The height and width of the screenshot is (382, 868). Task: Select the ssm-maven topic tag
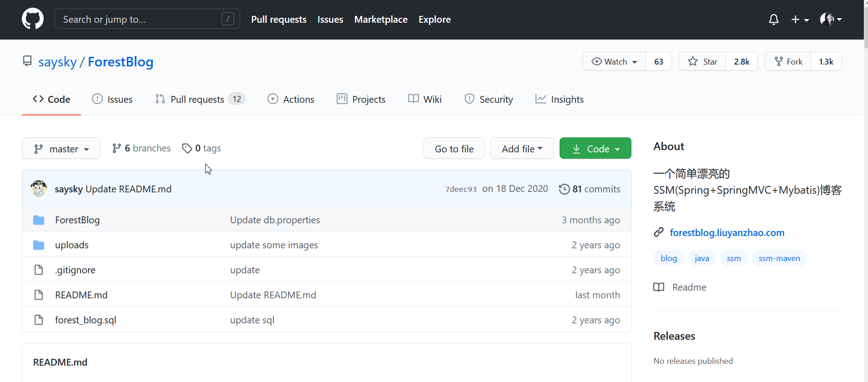click(x=779, y=258)
